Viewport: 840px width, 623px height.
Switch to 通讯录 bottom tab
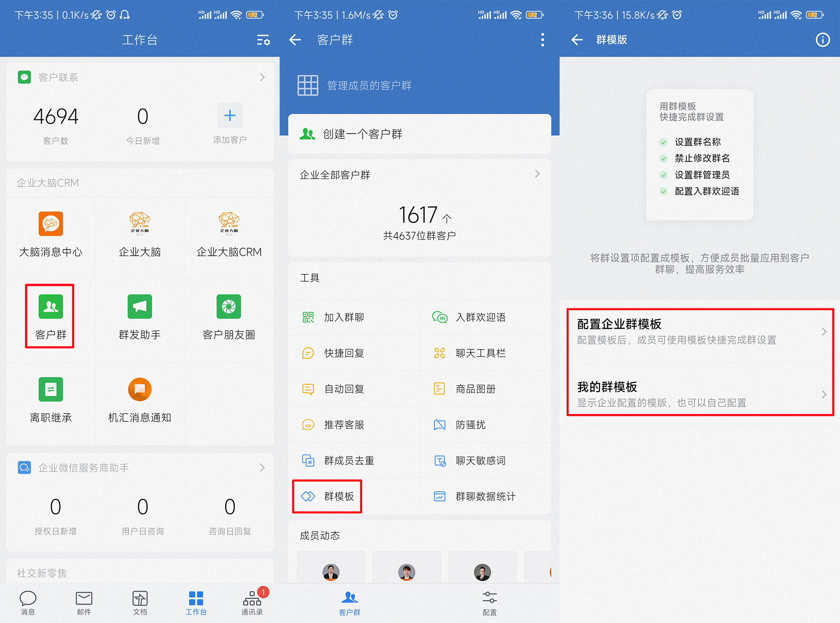tap(252, 603)
